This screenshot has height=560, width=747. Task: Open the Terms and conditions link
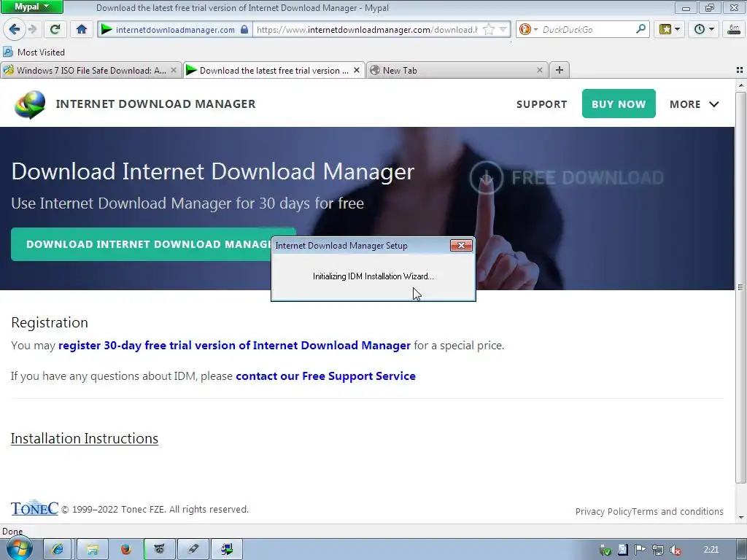point(678,511)
